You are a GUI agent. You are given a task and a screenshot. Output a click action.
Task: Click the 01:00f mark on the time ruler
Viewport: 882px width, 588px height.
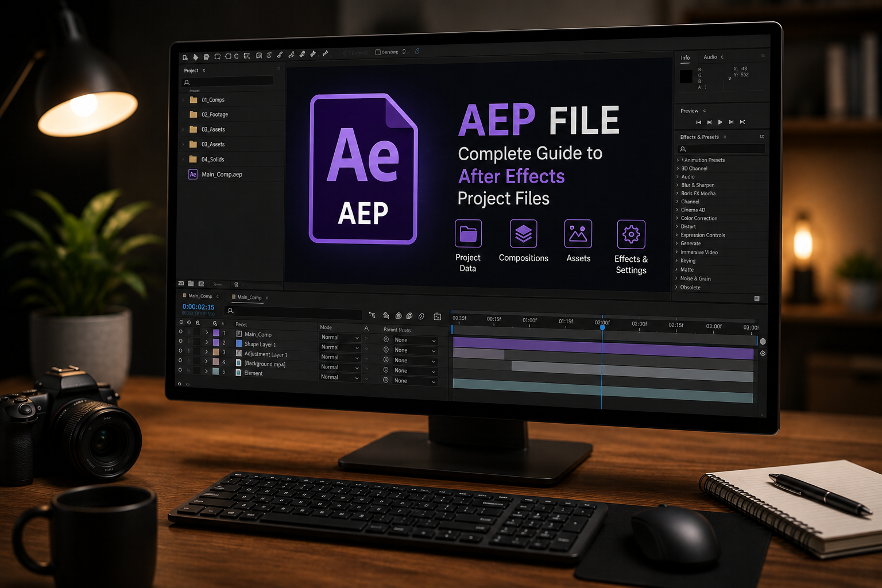click(530, 320)
